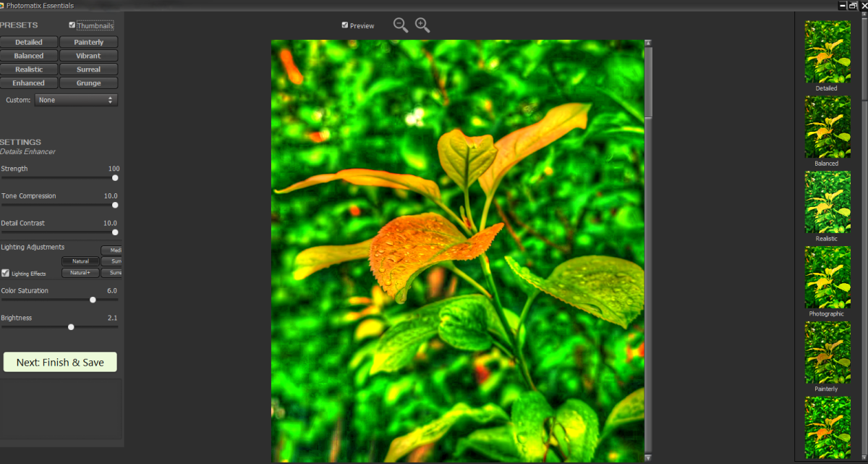This screenshot has height=464, width=868.
Task: Click Next: Finish & Save
Action: (x=60, y=362)
